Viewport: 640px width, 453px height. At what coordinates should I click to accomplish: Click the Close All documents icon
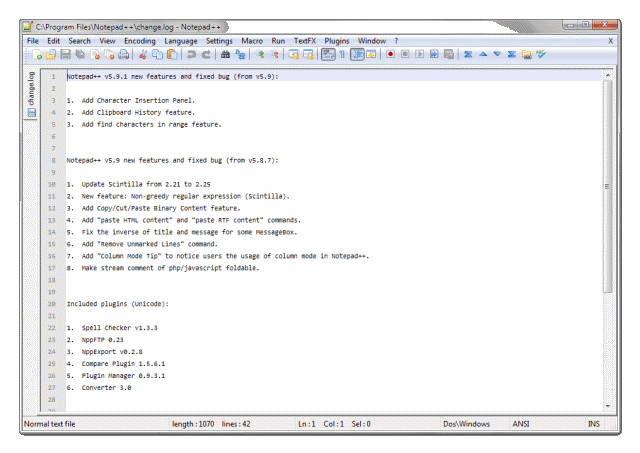tap(109, 54)
